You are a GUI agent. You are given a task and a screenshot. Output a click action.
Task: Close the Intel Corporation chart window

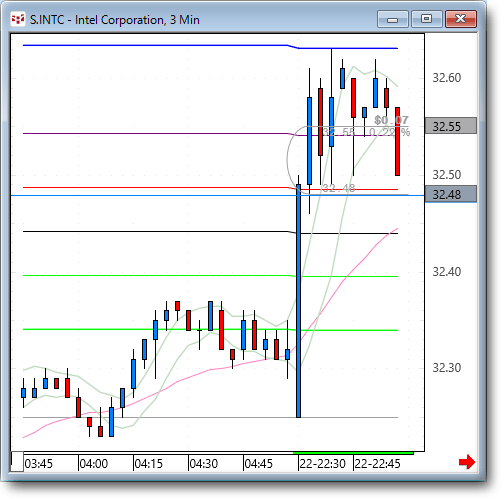coord(461,19)
